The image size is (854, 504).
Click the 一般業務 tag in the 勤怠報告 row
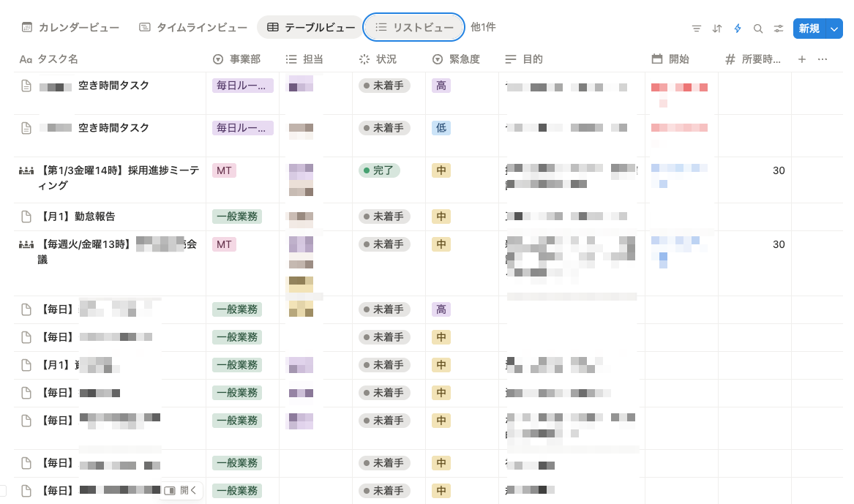click(237, 217)
